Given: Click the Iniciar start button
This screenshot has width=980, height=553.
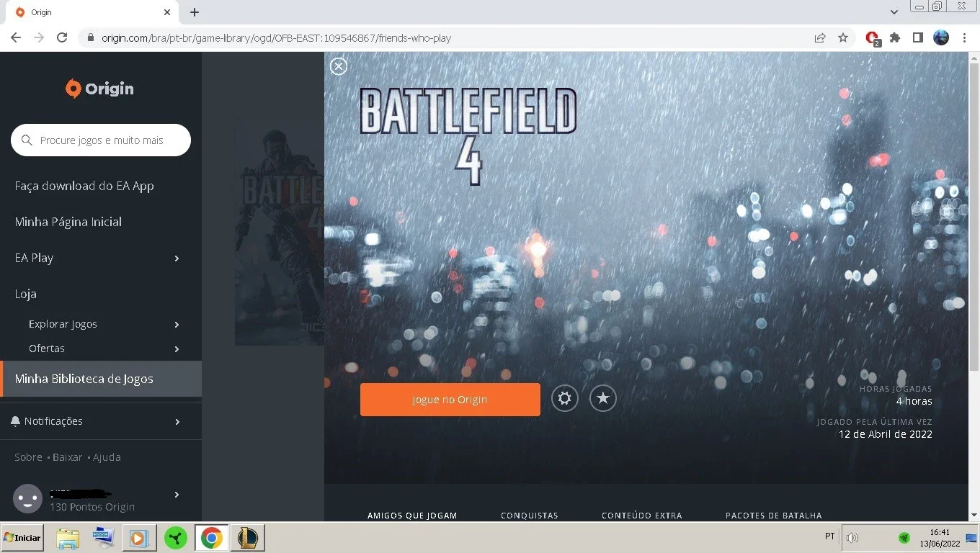Looking at the screenshot, I should coord(22,538).
